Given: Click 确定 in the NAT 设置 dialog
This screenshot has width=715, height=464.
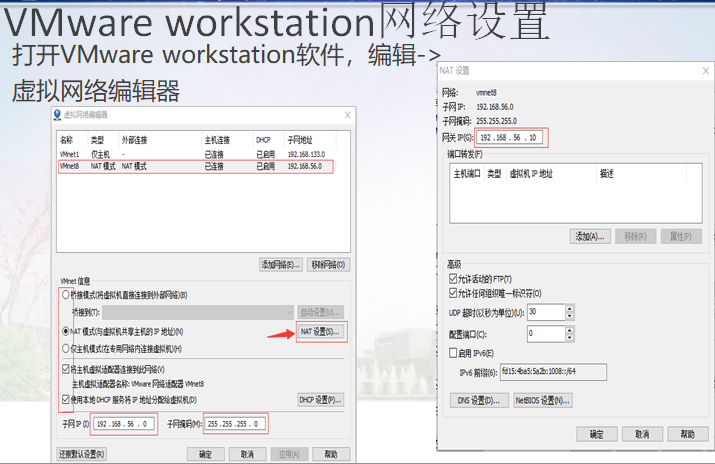Looking at the screenshot, I should click(x=596, y=434).
